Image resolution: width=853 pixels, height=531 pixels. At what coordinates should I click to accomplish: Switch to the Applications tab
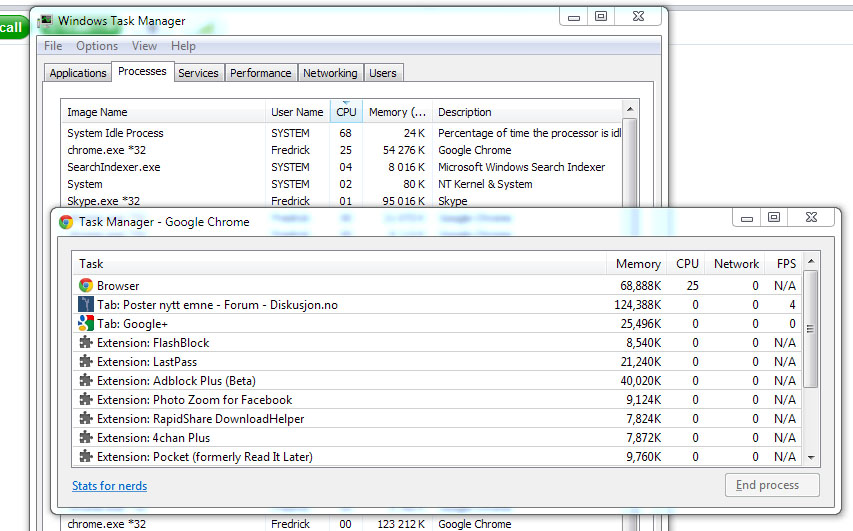click(x=78, y=73)
